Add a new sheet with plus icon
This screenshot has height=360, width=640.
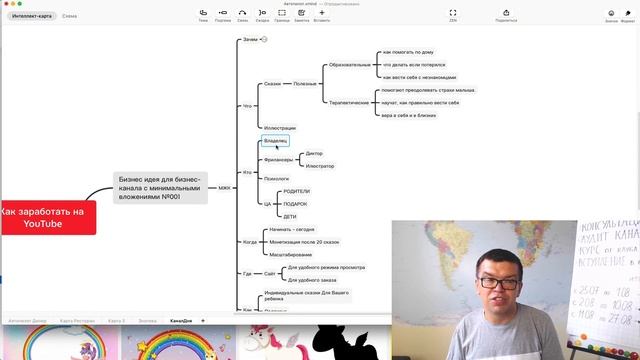(203, 321)
